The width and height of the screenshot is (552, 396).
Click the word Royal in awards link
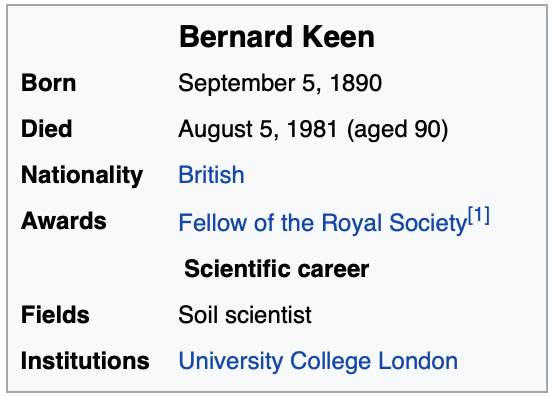(352, 224)
